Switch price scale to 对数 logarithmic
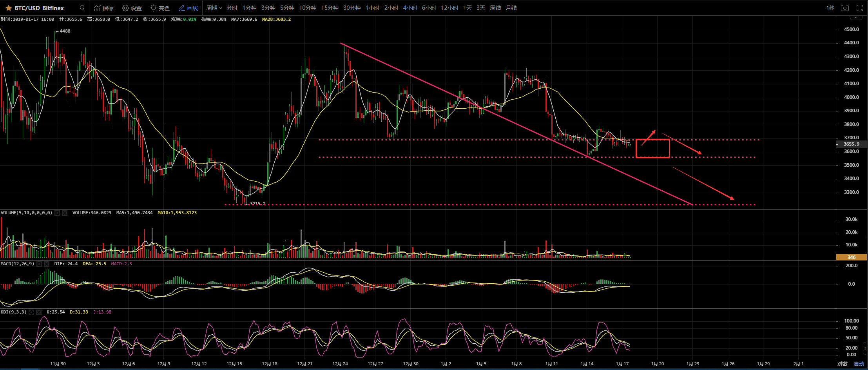The height and width of the screenshot is (370, 868). [842, 364]
